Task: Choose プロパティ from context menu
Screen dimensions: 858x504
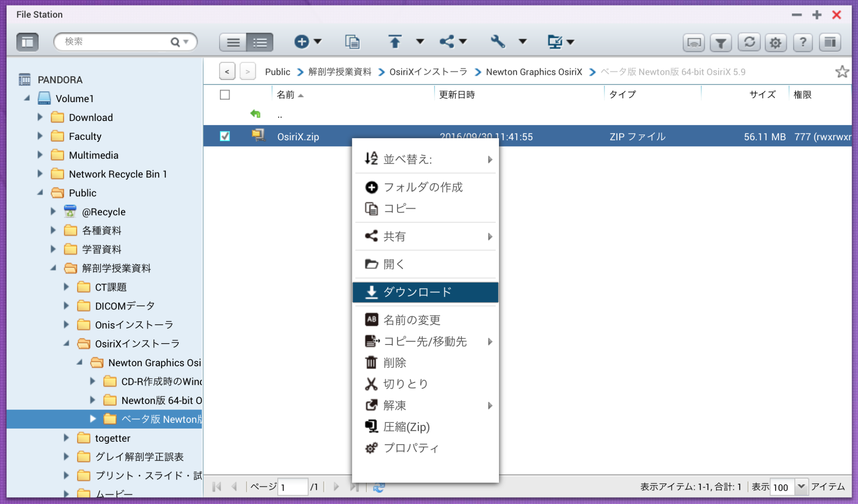Action: click(x=425, y=447)
